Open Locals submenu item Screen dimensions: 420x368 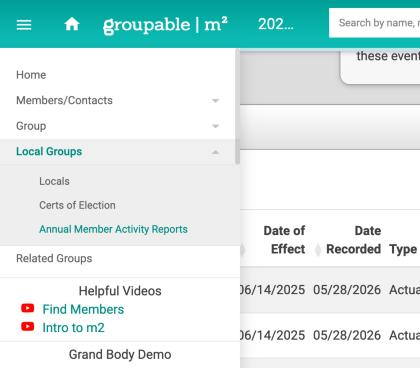point(54,181)
